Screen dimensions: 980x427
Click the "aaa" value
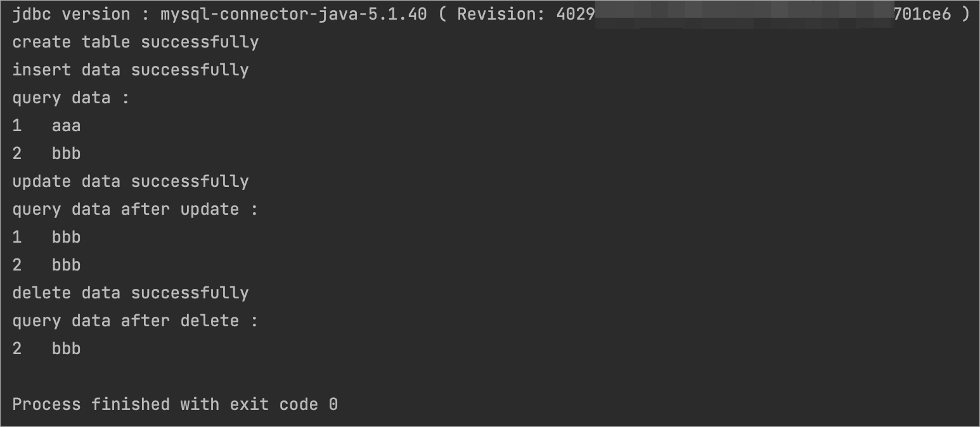click(66, 125)
